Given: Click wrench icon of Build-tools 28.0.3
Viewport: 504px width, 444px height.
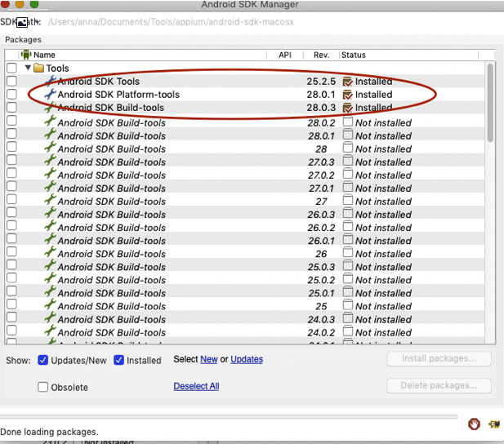Looking at the screenshot, I should 50,107.
